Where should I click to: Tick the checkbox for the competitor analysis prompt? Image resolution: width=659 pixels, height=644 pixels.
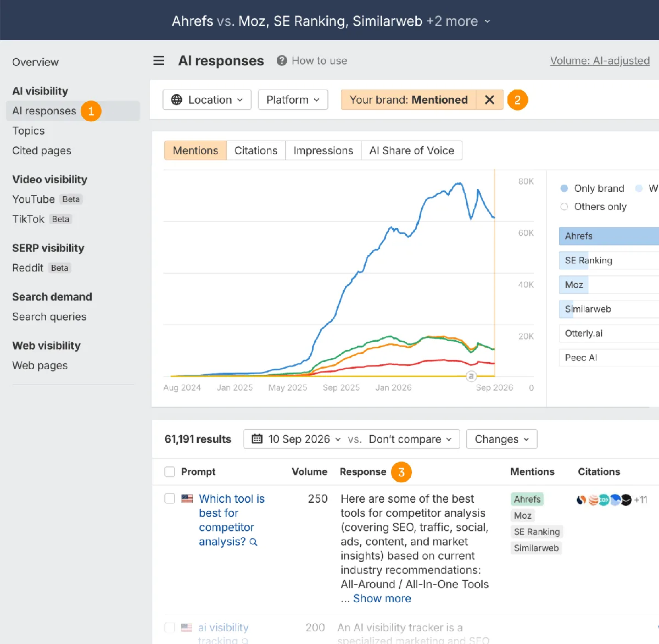[170, 498]
